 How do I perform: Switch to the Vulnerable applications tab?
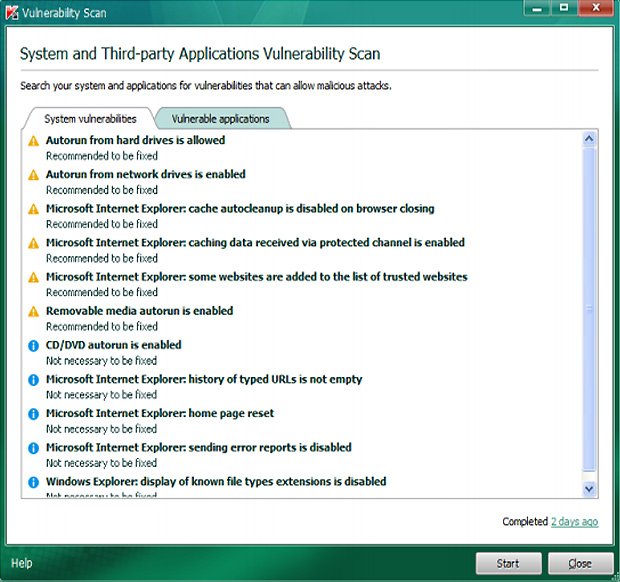click(x=220, y=118)
